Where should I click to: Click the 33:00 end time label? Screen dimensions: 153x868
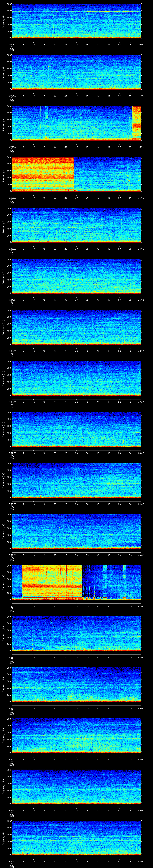[141, 198]
